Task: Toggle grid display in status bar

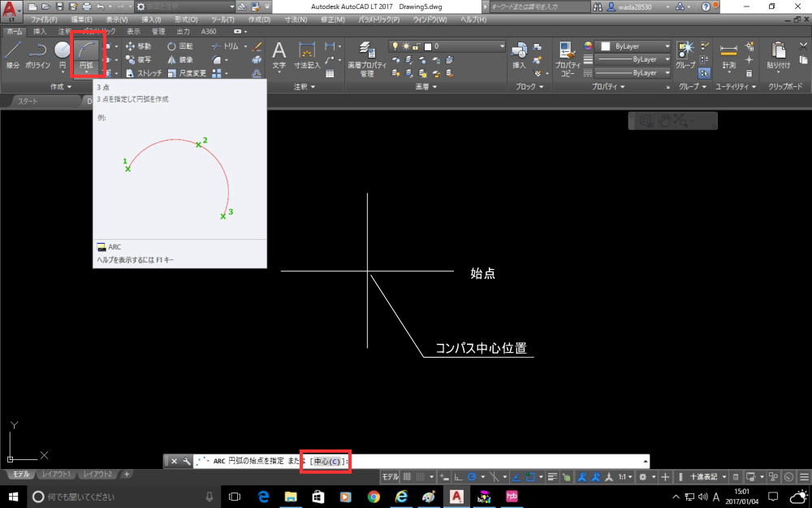Action: pyautogui.click(x=407, y=477)
